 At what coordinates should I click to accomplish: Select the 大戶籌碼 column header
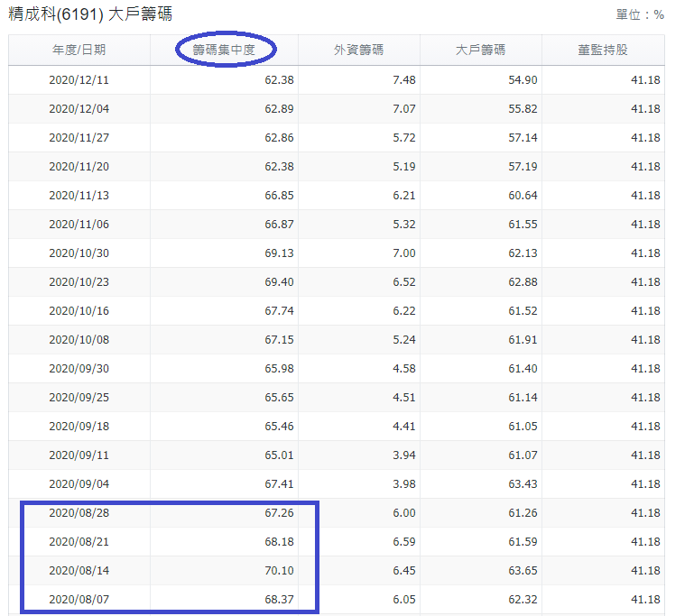click(480, 51)
